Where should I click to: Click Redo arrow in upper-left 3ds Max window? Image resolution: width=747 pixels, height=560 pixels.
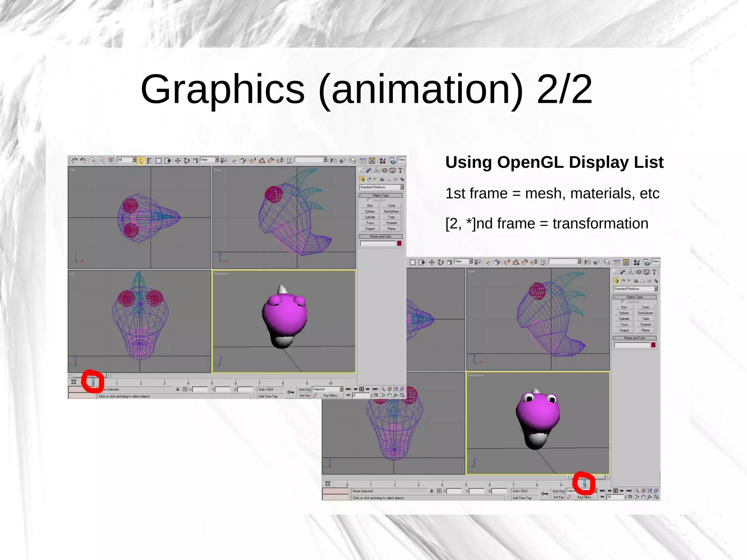[84, 161]
